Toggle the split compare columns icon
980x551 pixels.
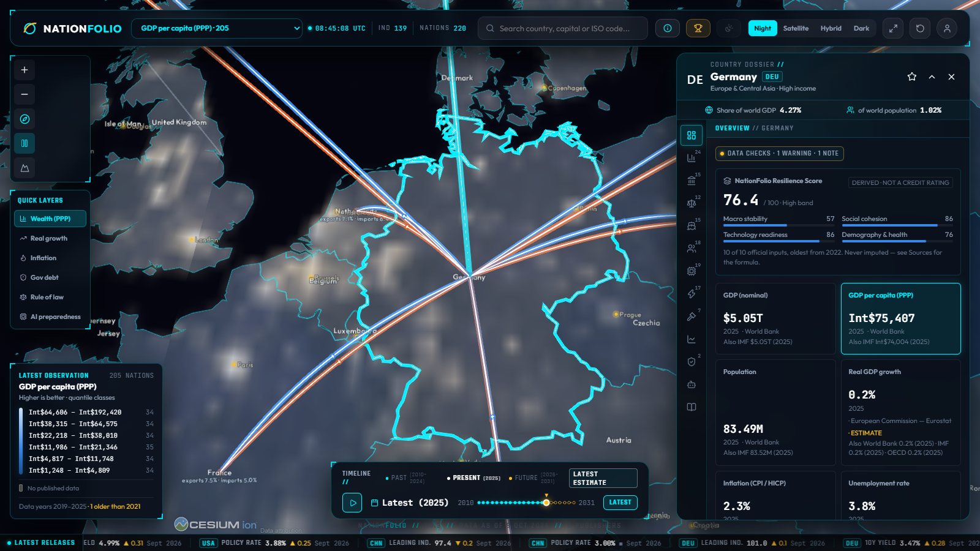24,143
